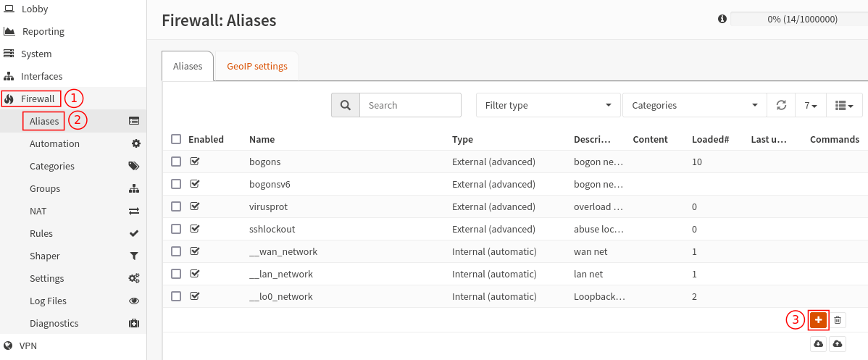The height and width of the screenshot is (360, 868).
Task: Click the alias usage progress bar
Action: point(802,19)
